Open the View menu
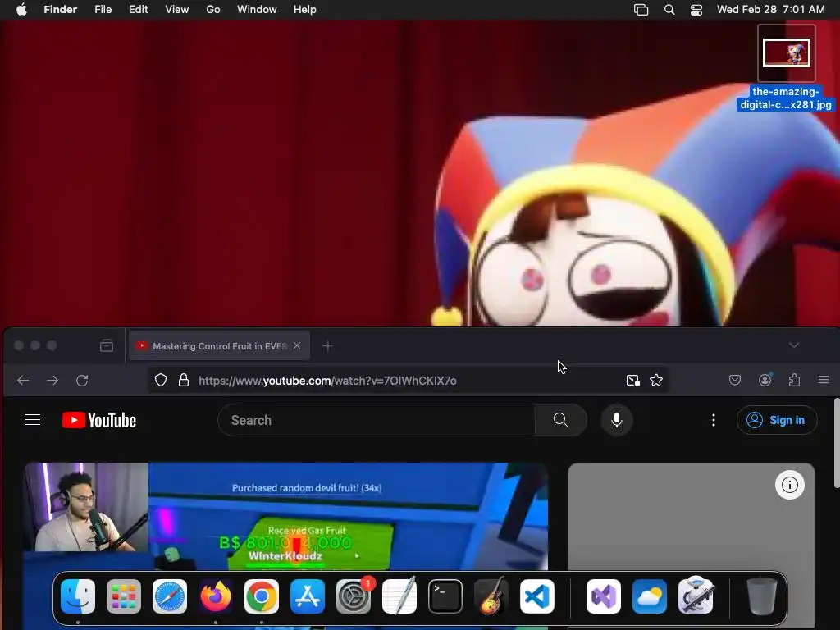Viewport: 840px width, 630px height. pyautogui.click(x=177, y=10)
